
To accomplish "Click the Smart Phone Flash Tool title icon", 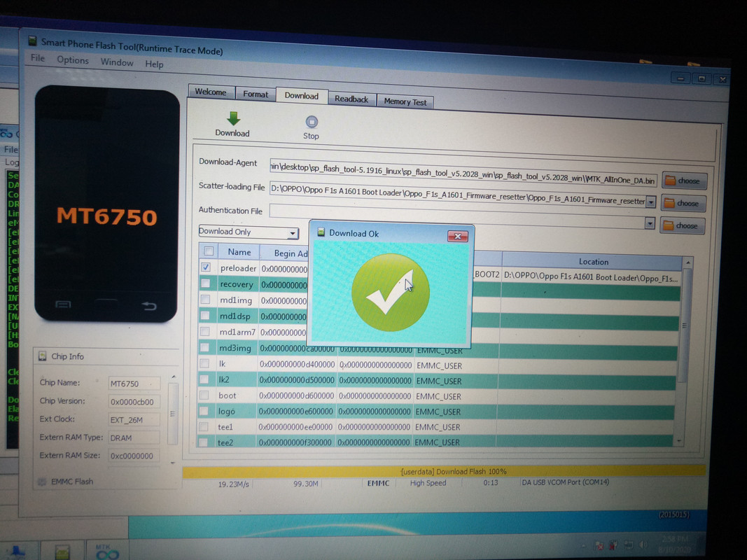I will pos(32,41).
